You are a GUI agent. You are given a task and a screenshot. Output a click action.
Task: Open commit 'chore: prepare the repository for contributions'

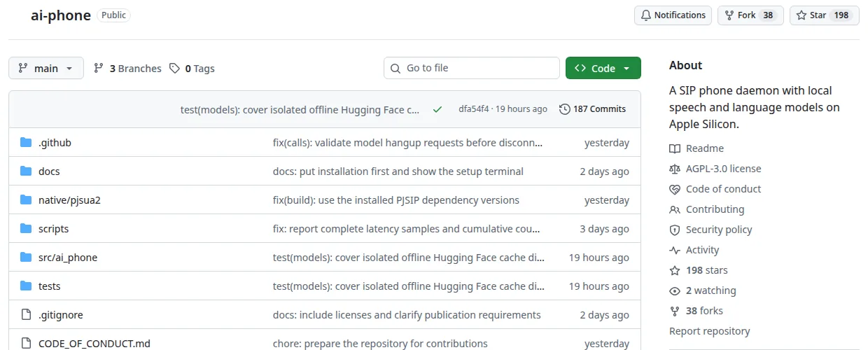pyautogui.click(x=380, y=344)
